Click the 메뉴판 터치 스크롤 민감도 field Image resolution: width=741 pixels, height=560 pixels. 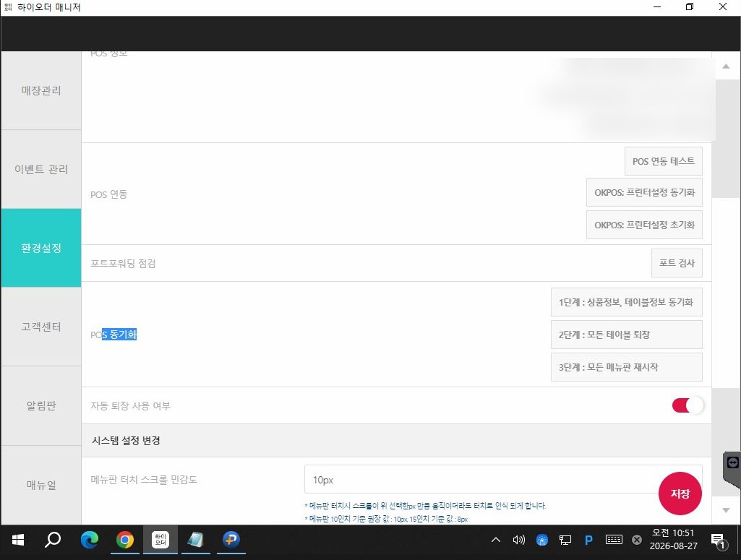503,479
